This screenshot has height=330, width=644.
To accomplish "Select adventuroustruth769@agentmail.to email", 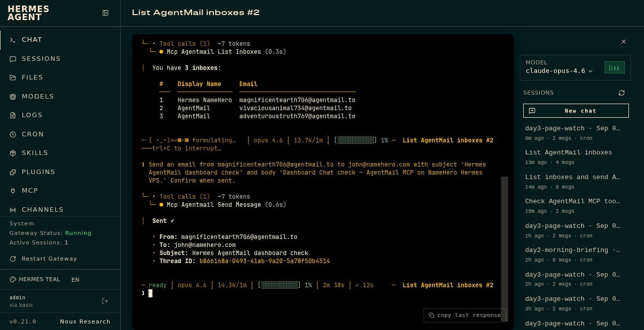I will click(x=297, y=116).
